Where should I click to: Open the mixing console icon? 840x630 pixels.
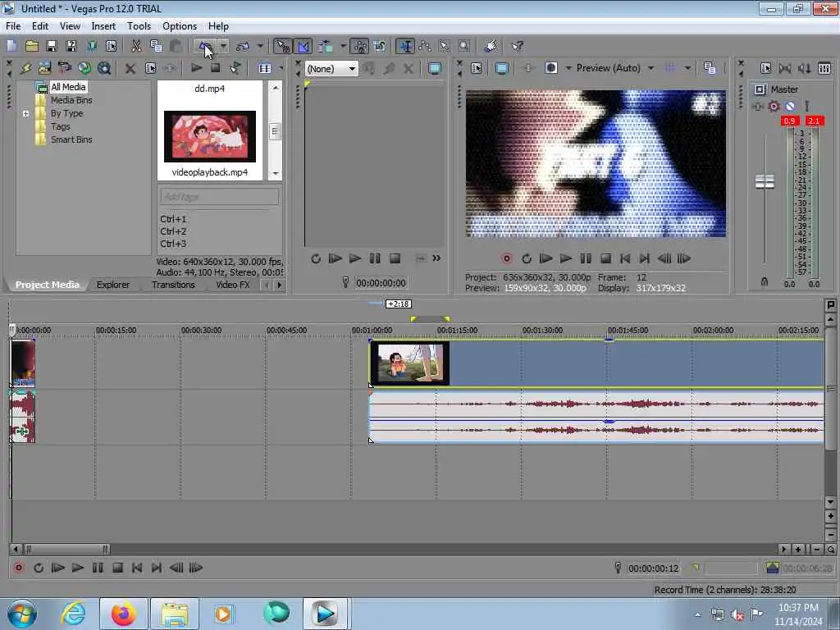coord(824,68)
